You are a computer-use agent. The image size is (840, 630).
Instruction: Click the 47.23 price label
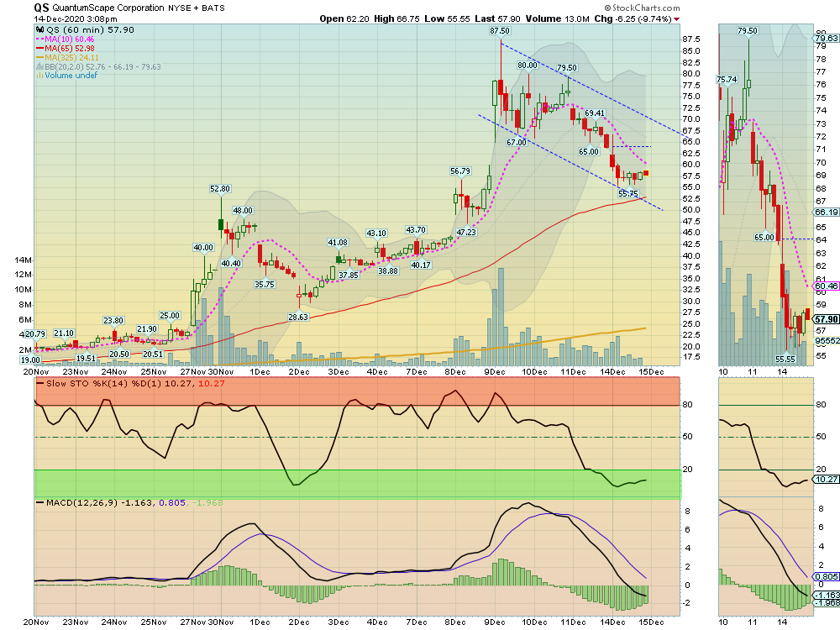pyautogui.click(x=466, y=232)
